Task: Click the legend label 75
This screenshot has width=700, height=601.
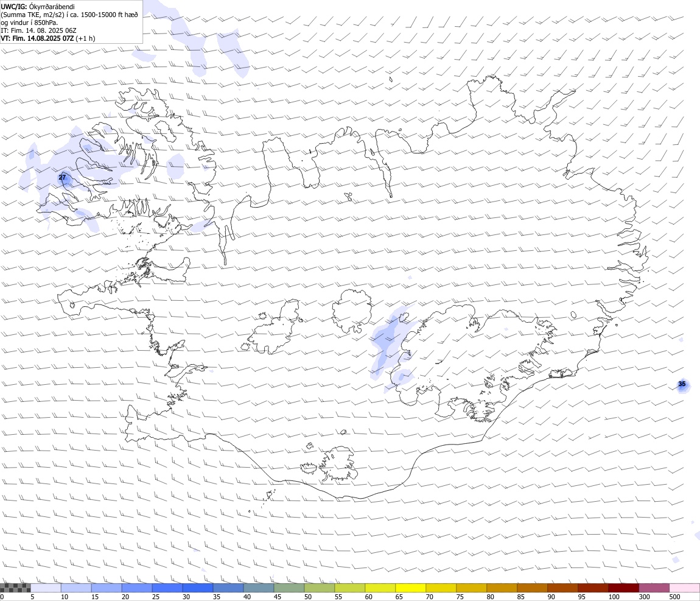Action: tap(460, 597)
